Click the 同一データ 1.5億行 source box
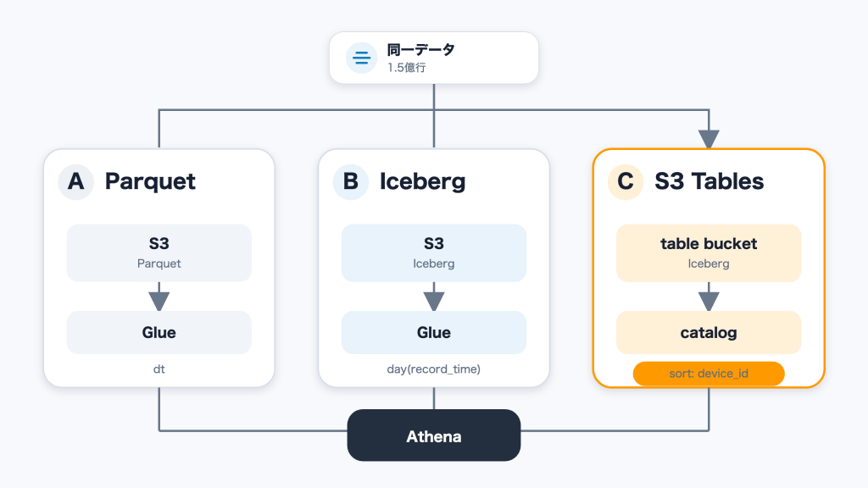Screen dimensions: 868x488 pos(434,58)
